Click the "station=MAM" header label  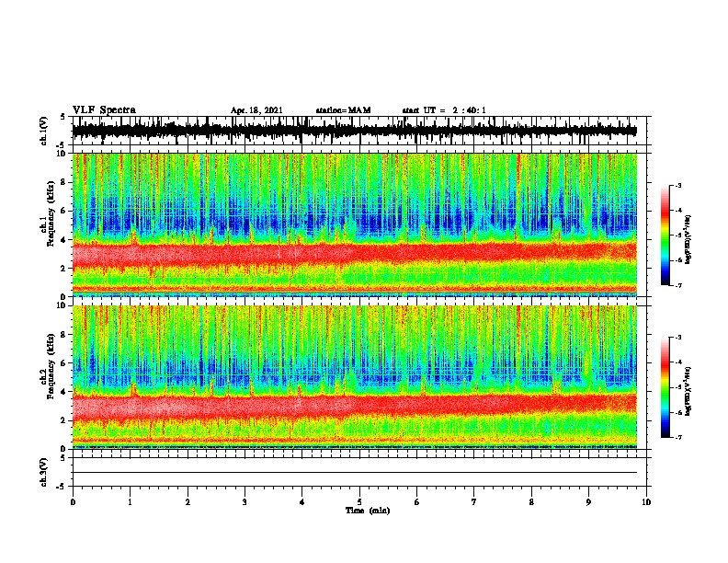pyautogui.click(x=344, y=110)
